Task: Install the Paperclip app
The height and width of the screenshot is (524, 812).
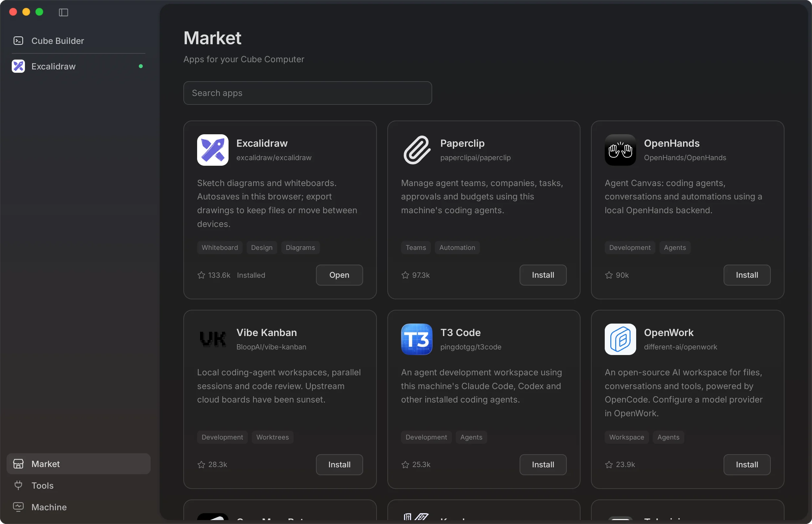Action: tap(543, 275)
